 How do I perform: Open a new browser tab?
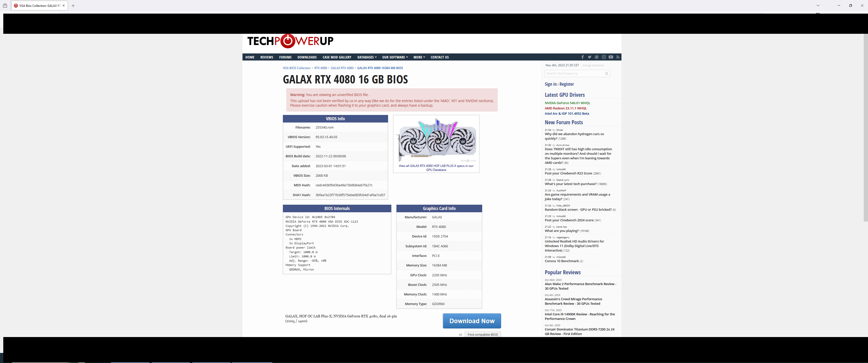[x=73, y=6]
